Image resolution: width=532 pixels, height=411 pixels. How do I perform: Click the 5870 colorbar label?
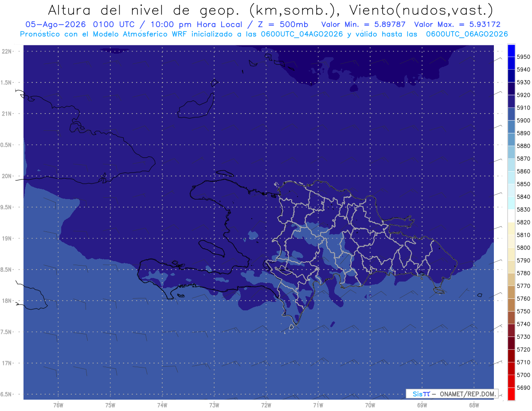click(523, 159)
